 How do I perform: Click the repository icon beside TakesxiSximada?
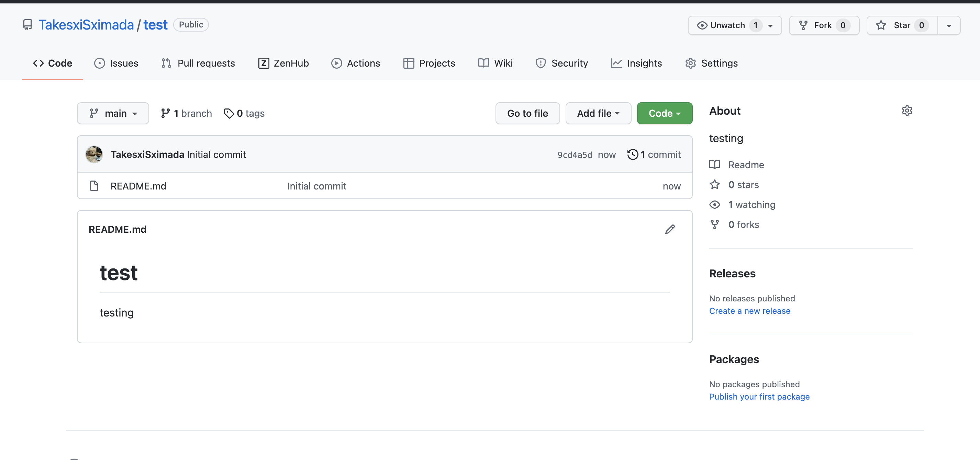[27, 25]
